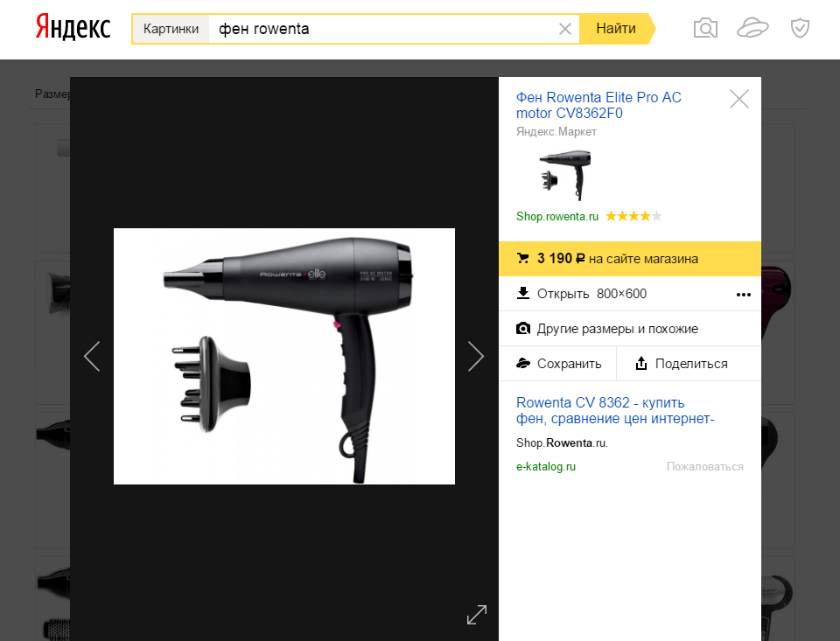Screen dimensions: 840x641
Task: Click the share arrow icon
Action: 640,364
